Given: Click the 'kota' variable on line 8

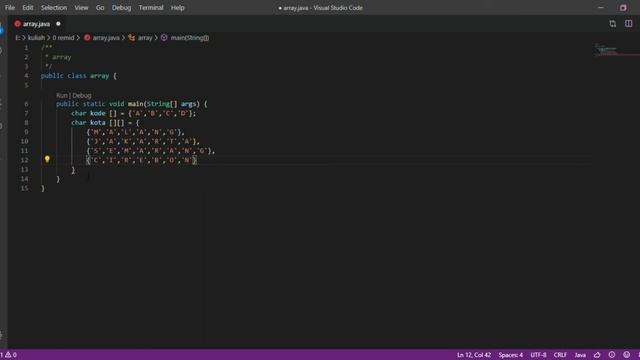Looking at the screenshot, I should click(x=98, y=122).
